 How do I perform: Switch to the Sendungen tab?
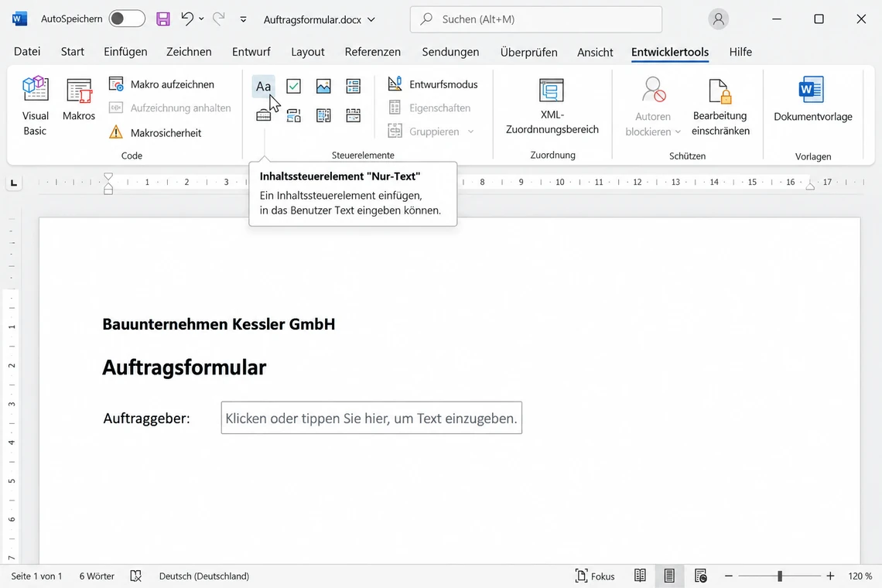(x=450, y=52)
